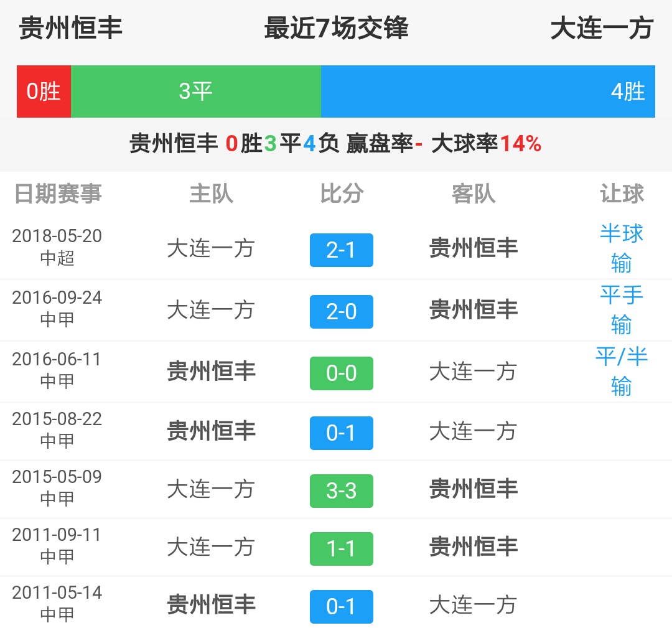
Task: Select the 2018-05-20 中超 match row
Action: point(336,249)
